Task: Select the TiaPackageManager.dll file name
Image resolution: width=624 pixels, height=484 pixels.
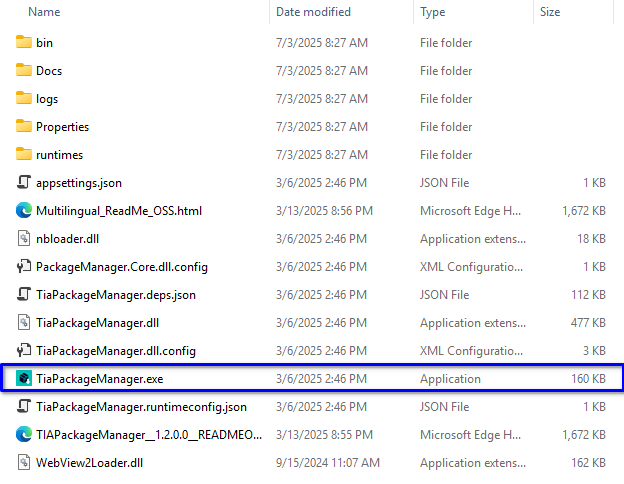Action: [x=98, y=322]
